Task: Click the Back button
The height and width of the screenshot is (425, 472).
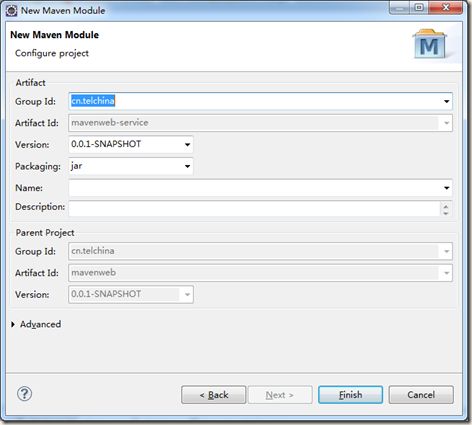Action: point(214,395)
